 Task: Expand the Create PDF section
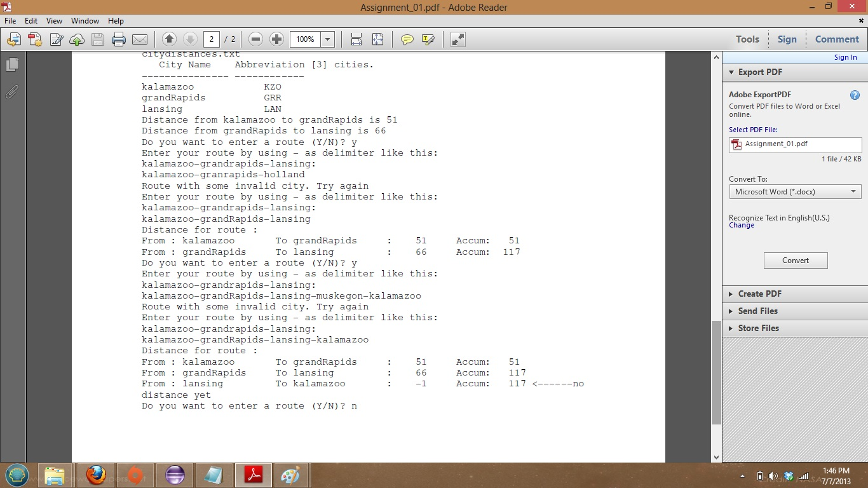coord(795,294)
